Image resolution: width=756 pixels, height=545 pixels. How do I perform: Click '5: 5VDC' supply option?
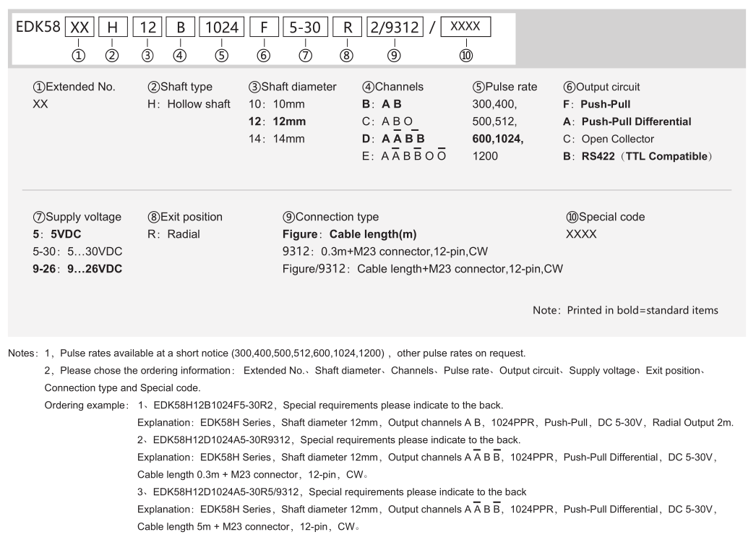57,234
